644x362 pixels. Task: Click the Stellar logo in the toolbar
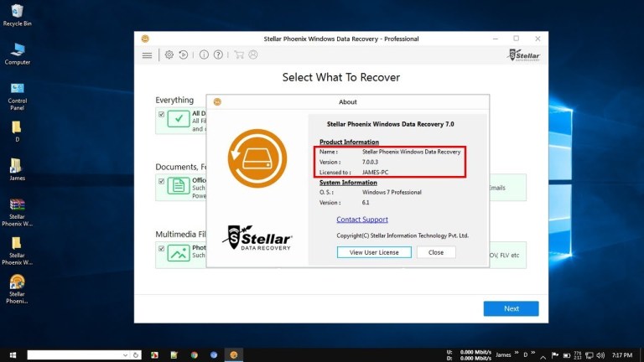[x=524, y=55]
